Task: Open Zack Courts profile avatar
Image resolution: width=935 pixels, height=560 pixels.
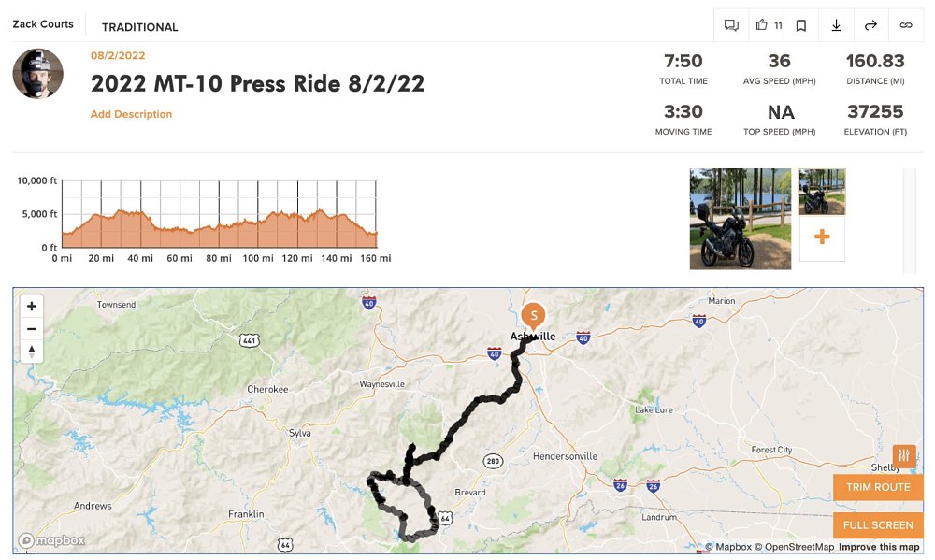Action: (x=38, y=74)
